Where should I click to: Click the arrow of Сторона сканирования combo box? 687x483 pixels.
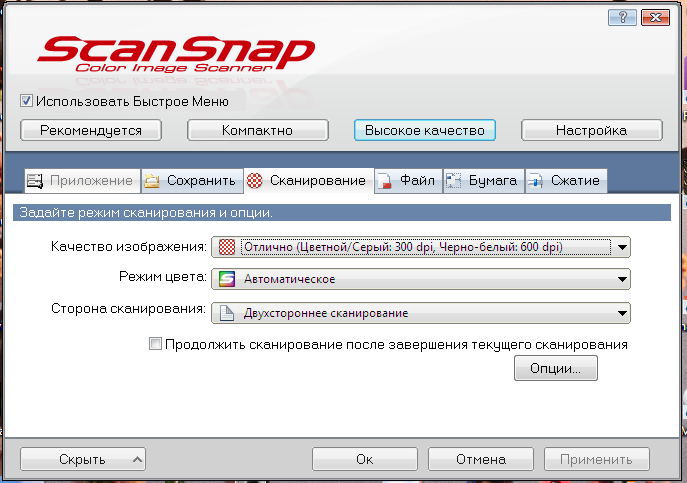(622, 313)
